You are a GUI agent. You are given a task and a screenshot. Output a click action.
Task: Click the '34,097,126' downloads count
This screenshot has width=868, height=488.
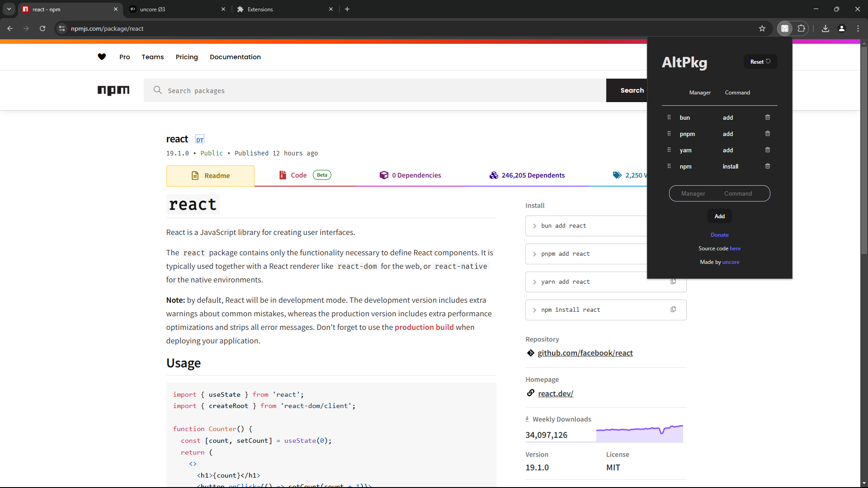point(546,435)
